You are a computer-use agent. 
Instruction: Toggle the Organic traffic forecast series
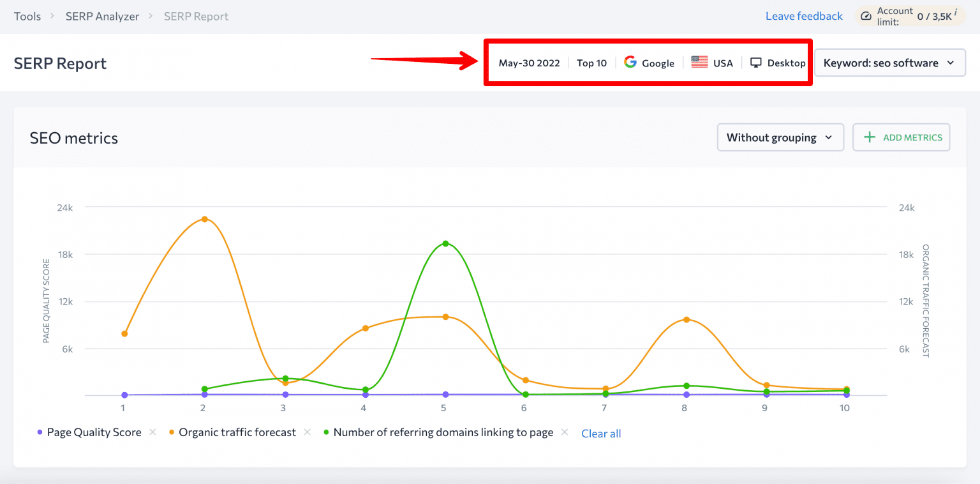(237, 432)
